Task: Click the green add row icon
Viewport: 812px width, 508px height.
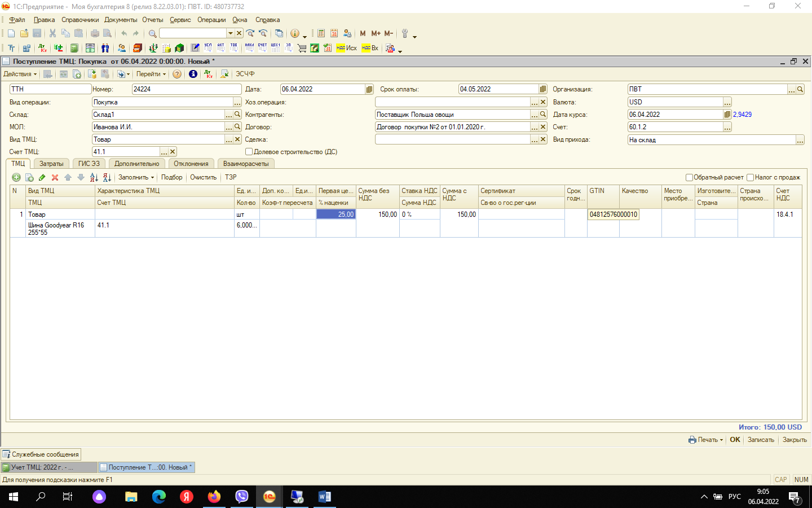Action: pos(16,177)
